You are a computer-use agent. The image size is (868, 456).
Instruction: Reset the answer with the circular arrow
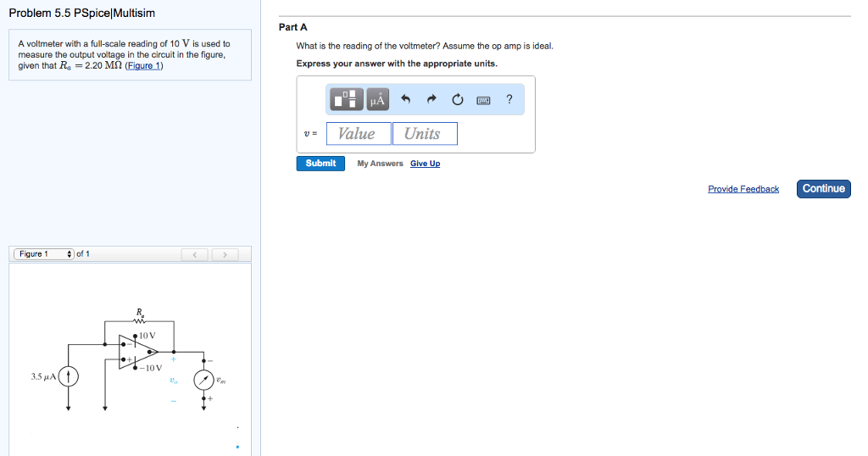pyautogui.click(x=458, y=100)
